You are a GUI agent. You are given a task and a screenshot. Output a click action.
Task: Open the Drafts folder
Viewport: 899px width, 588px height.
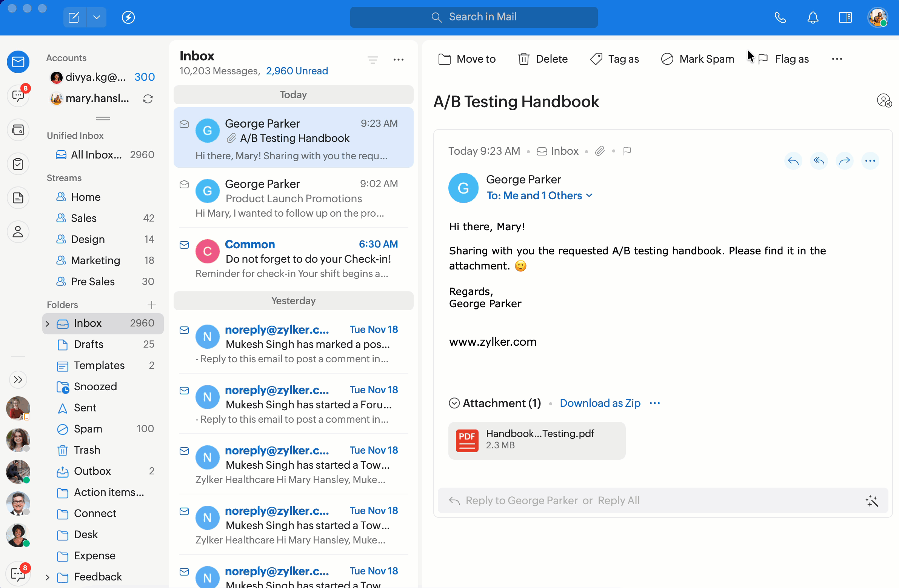88,345
